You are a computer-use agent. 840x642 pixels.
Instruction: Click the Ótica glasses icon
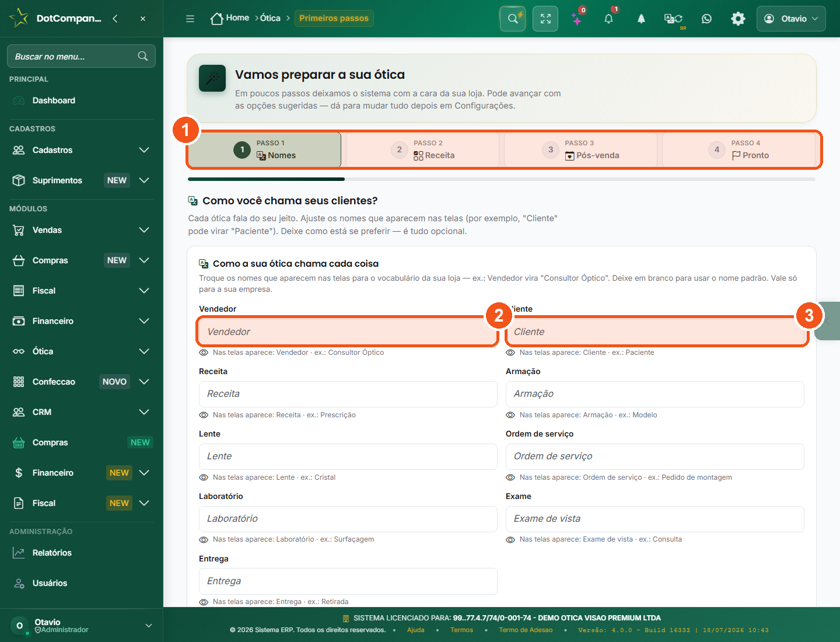[19, 351]
